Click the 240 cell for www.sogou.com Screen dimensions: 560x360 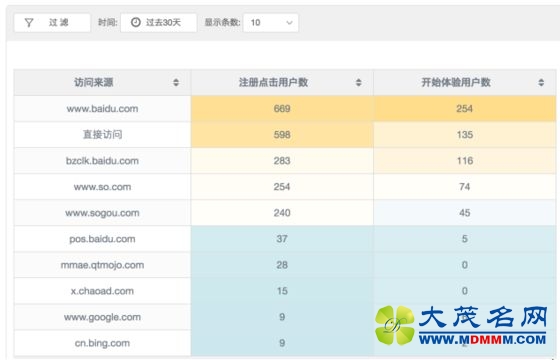pos(282,213)
